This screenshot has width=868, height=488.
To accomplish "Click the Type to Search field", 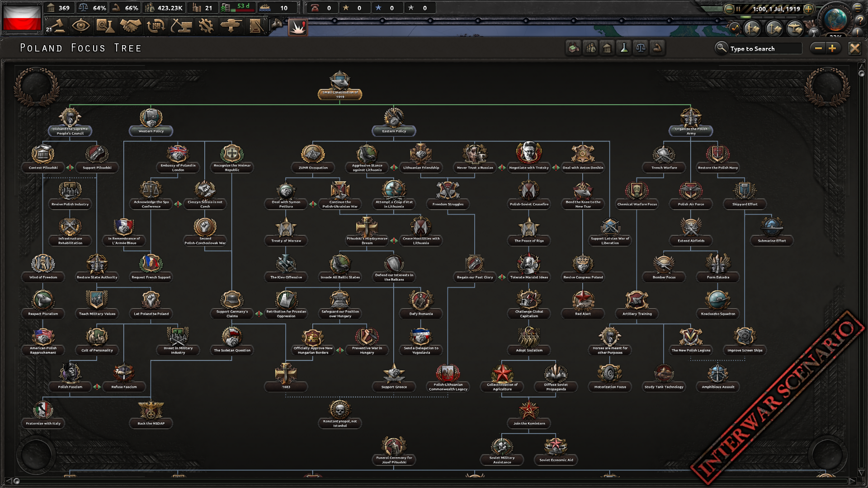I will coord(765,48).
